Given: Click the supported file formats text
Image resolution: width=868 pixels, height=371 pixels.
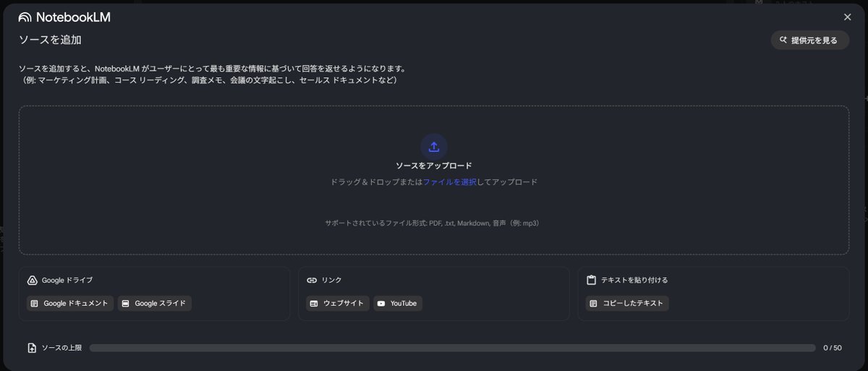Looking at the screenshot, I should tap(433, 223).
